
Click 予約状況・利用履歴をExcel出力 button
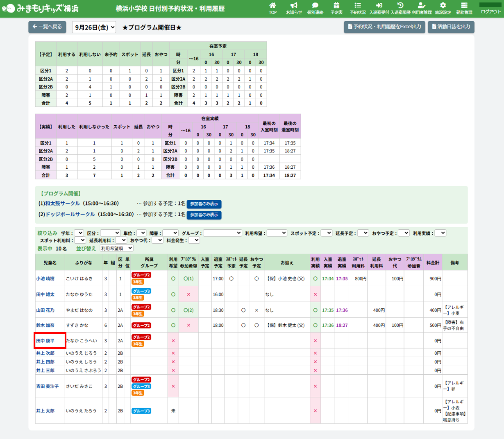pyautogui.click(x=384, y=27)
